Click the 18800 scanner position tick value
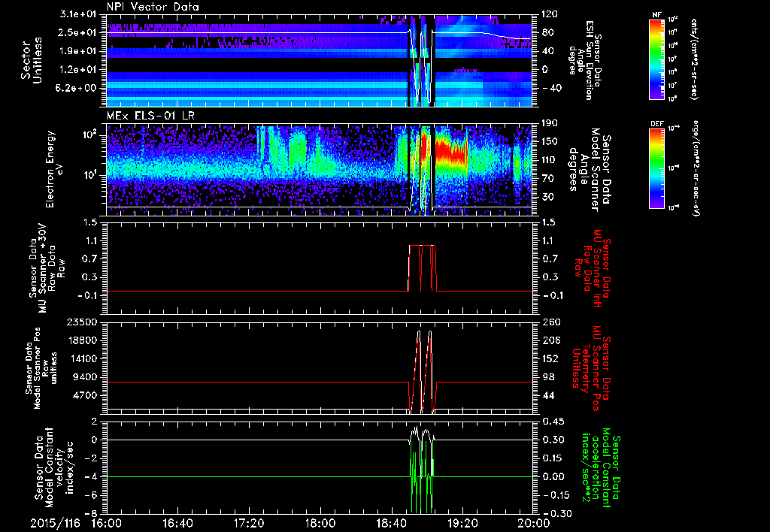This screenshot has height=532, width=770. [83, 340]
